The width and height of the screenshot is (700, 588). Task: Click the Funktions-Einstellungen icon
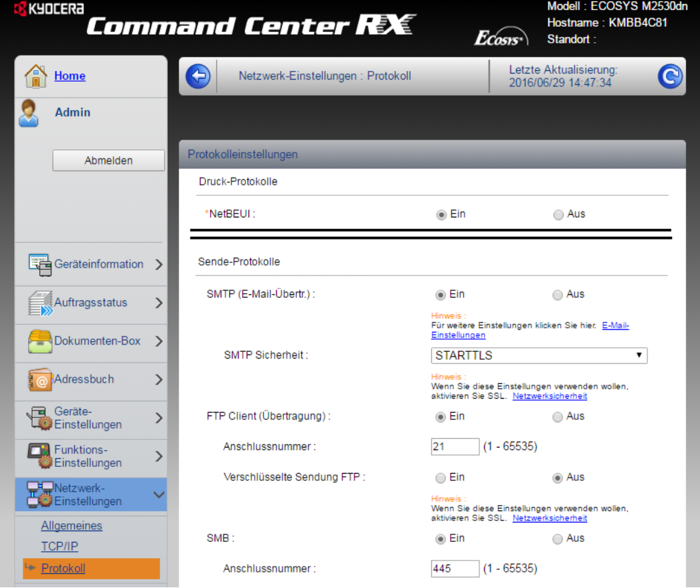(40, 456)
